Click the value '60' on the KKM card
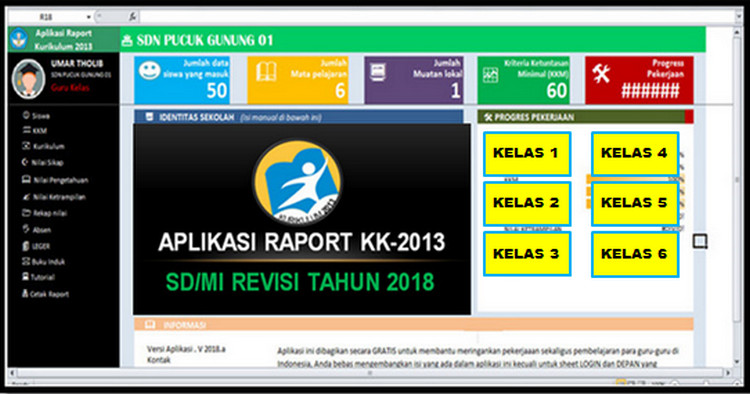Screen dimensions: 750x394 tap(557, 90)
